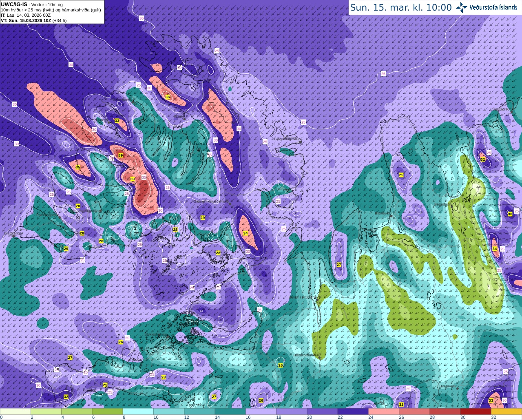Click the Stykkishólmur station label
This screenshot has width=522, height=420.
(x=156, y=334)
